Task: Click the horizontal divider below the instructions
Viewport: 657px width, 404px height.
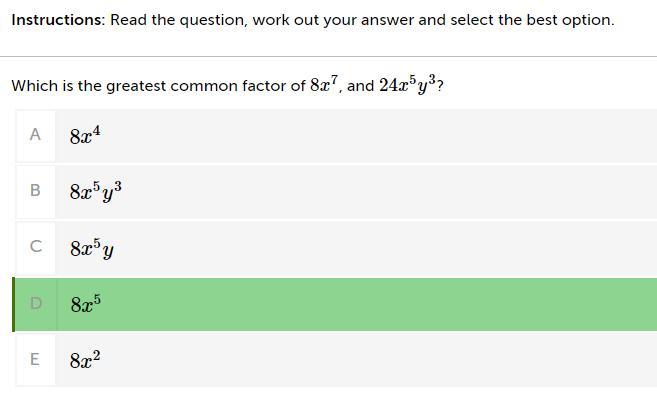Action: pyautogui.click(x=328, y=56)
